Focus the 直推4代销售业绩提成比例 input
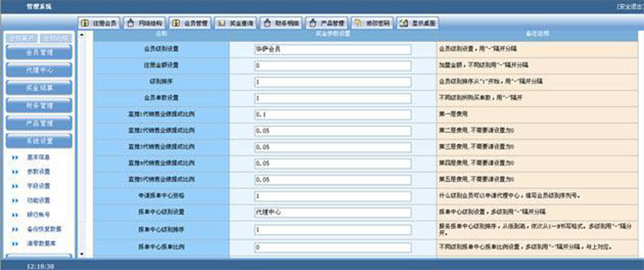 click(333, 163)
